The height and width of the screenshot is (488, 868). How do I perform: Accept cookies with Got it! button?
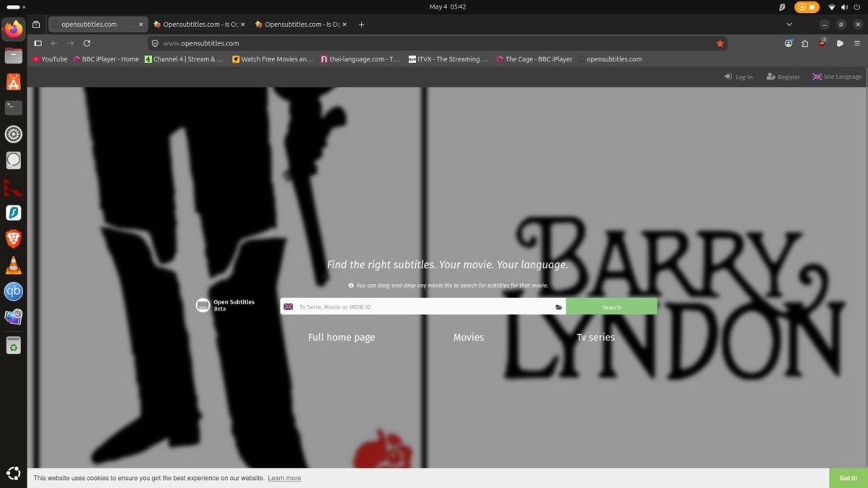coord(848,478)
